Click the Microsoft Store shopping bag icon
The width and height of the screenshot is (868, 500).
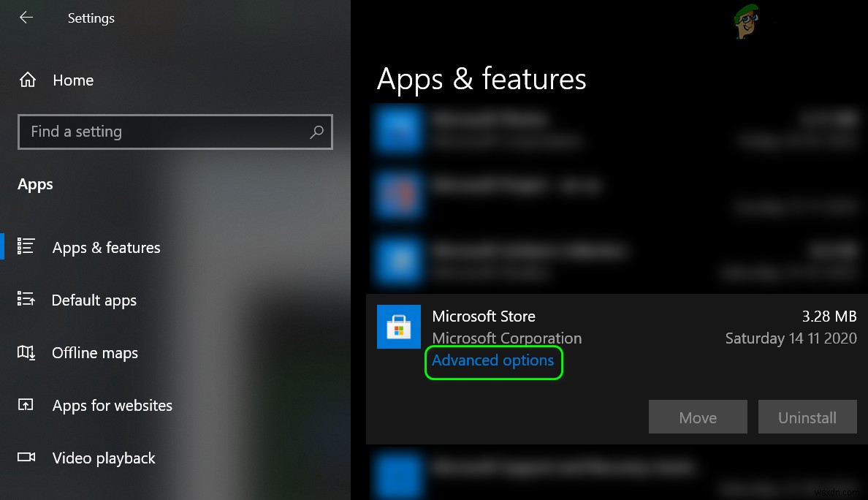[x=398, y=326]
